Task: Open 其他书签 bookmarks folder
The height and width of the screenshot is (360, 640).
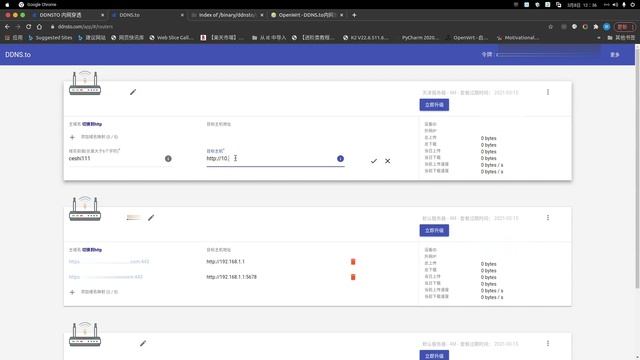Action: click(x=621, y=38)
